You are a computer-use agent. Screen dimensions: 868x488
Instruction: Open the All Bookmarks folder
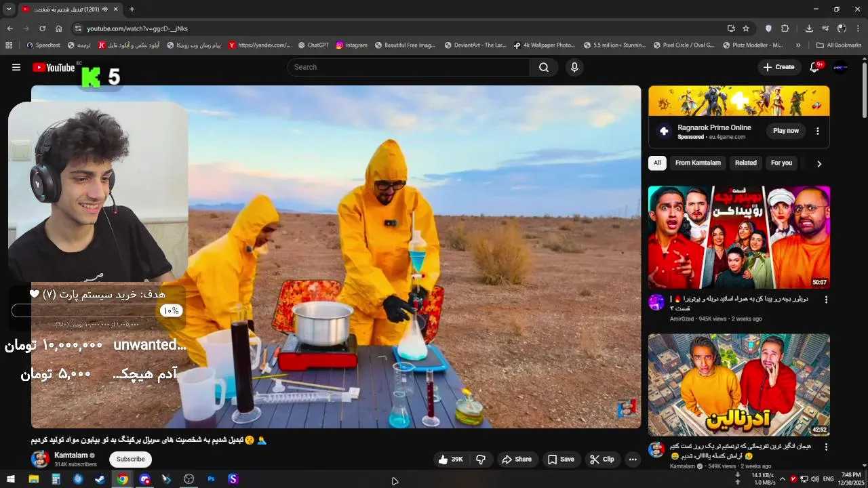(x=839, y=45)
